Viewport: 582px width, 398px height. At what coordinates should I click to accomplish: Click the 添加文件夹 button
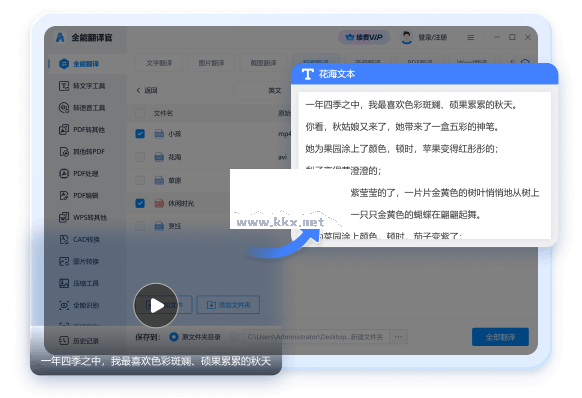(228, 305)
